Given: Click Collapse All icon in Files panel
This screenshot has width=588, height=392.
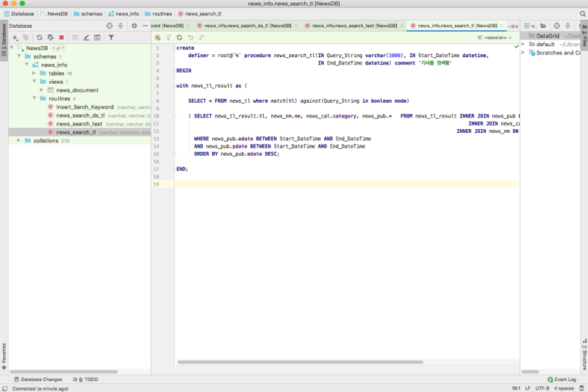Looking at the screenshot, I should [x=567, y=26].
